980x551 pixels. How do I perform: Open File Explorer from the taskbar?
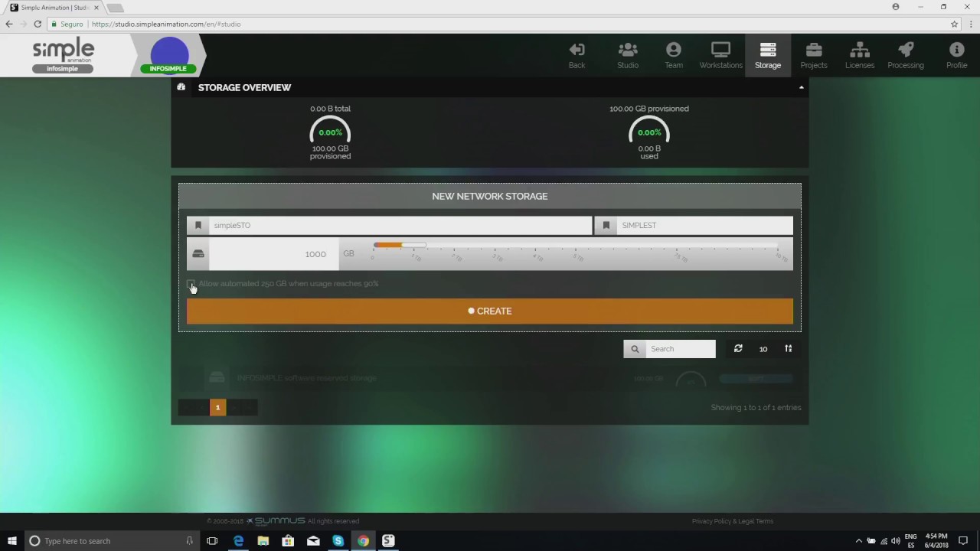pos(263,540)
